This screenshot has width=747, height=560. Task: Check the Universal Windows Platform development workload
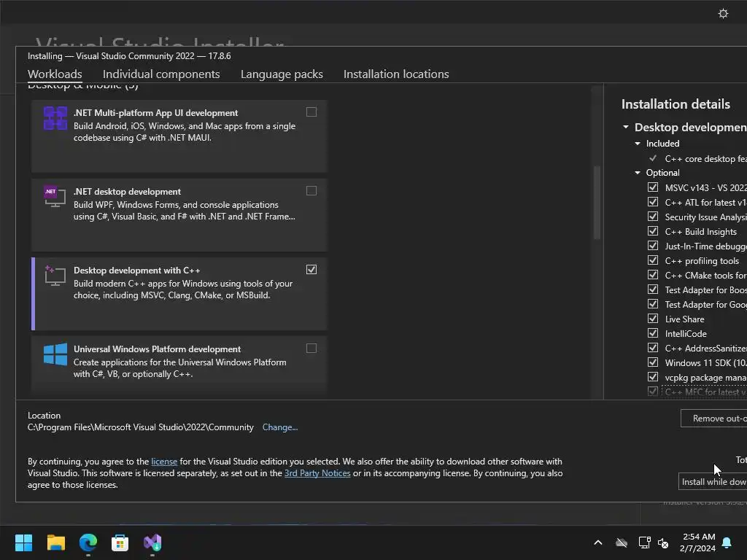pyautogui.click(x=311, y=348)
